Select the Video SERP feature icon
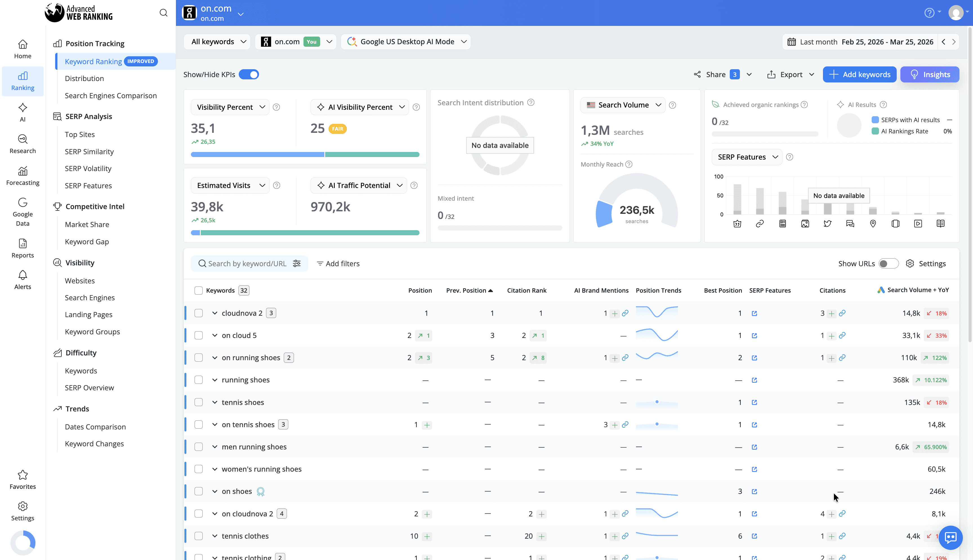Screen dimensions: 973x560 click(x=918, y=223)
